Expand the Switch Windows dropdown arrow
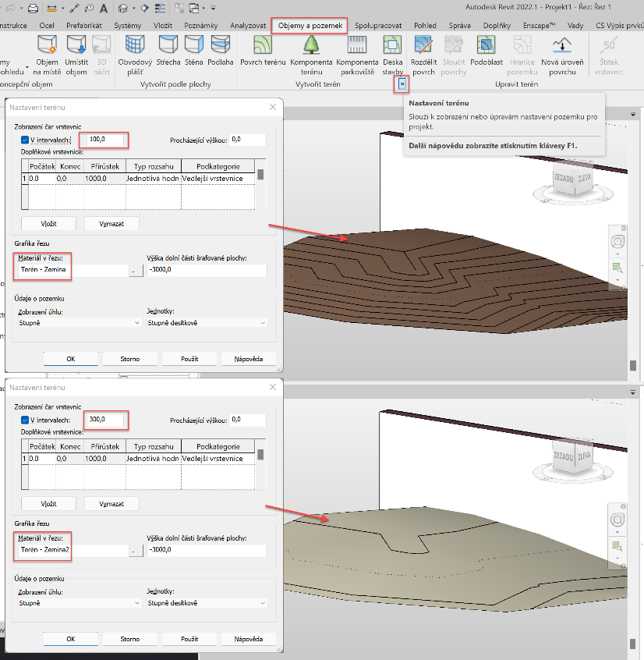 [203, 8]
